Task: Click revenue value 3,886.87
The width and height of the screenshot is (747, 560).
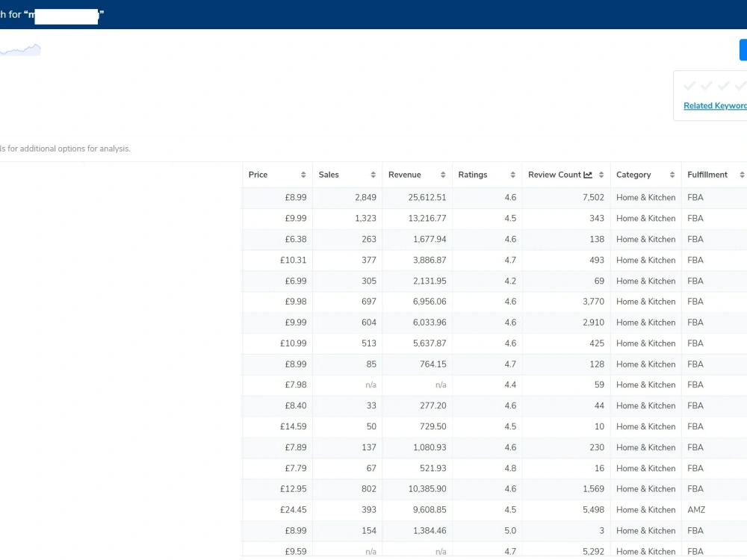Action: tap(430, 260)
